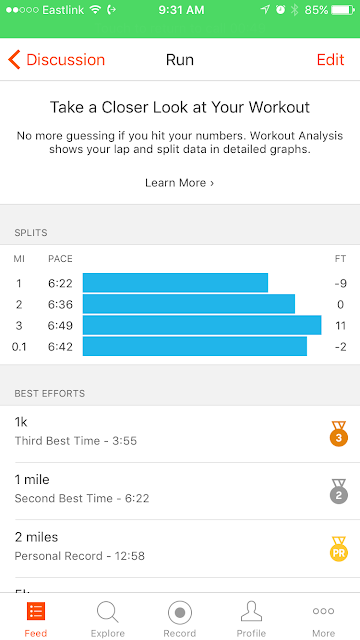Tap the silver second-place medal icon
360x640 pixels.
click(x=339, y=491)
